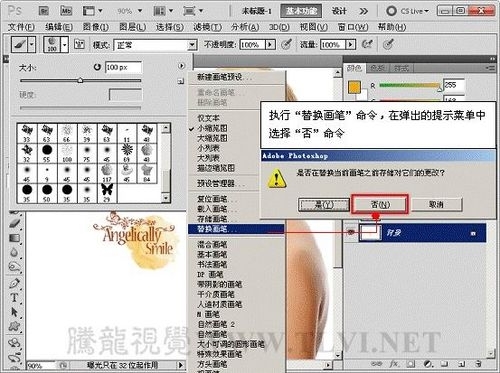Viewport: 500px width, 373px height.
Task: Launch Bridge via the Br icon
Action: click(44, 11)
